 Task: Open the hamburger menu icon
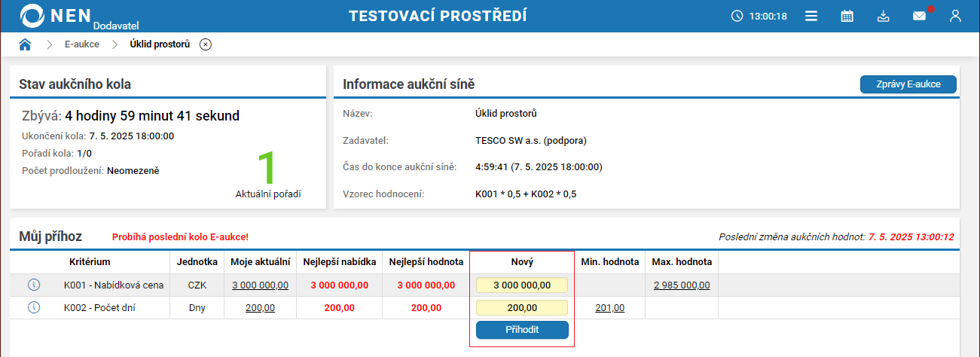(811, 16)
